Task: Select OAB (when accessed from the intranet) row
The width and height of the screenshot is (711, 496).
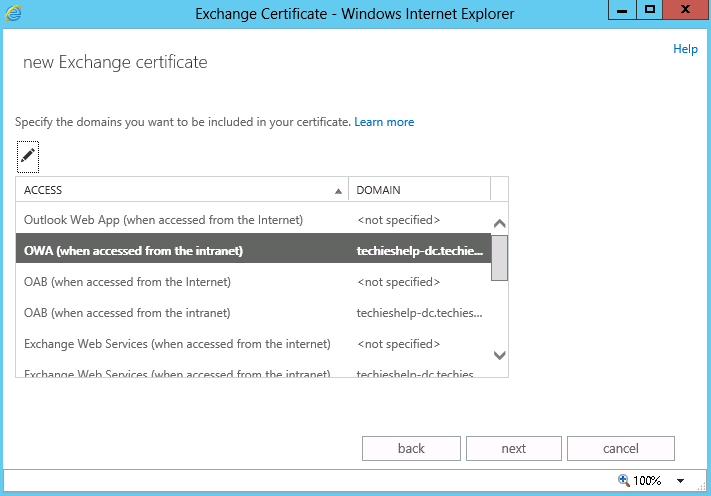Action: point(253,313)
